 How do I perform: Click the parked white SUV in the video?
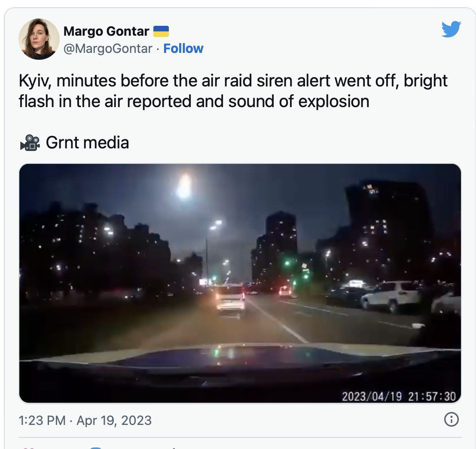(x=391, y=296)
